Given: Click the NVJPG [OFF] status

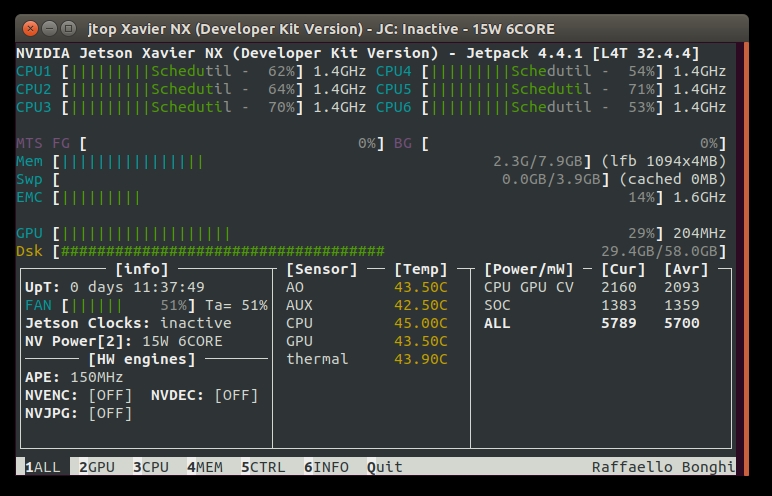Looking at the screenshot, I should pos(110,413).
